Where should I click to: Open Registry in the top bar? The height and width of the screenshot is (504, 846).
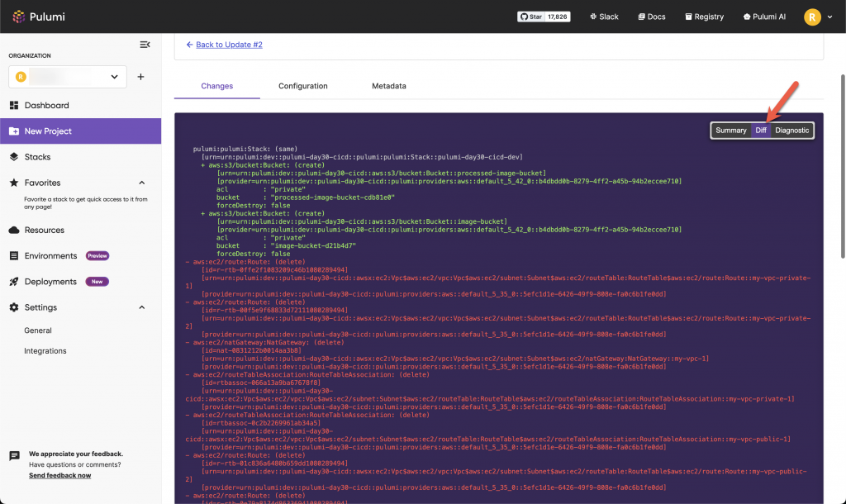pyautogui.click(x=704, y=17)
